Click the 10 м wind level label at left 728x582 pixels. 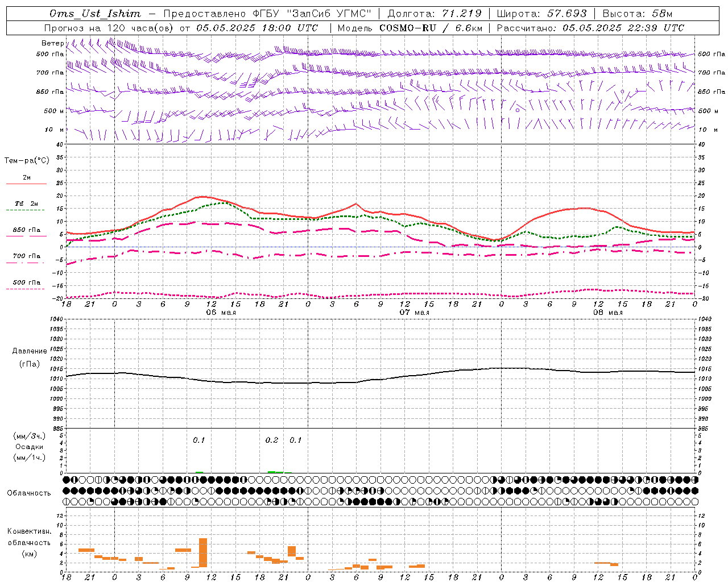pyautogui.click(x=54, y=130)
